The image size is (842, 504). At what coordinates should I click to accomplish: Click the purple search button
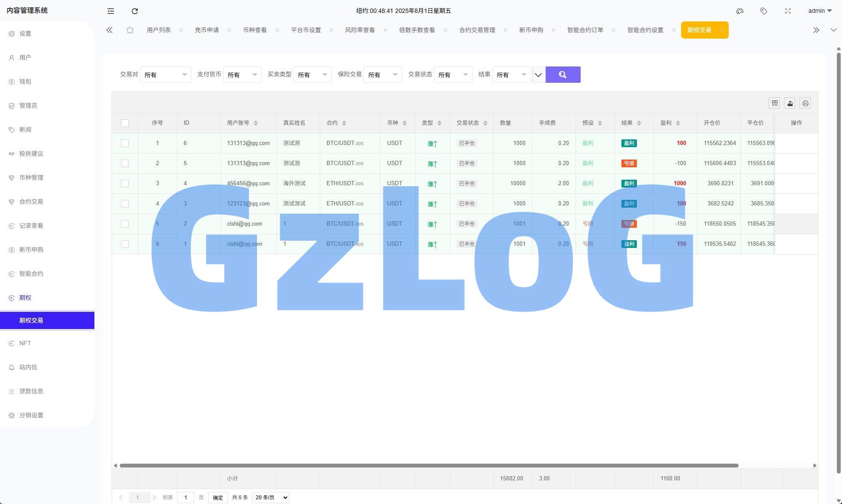tap(563, 75)
